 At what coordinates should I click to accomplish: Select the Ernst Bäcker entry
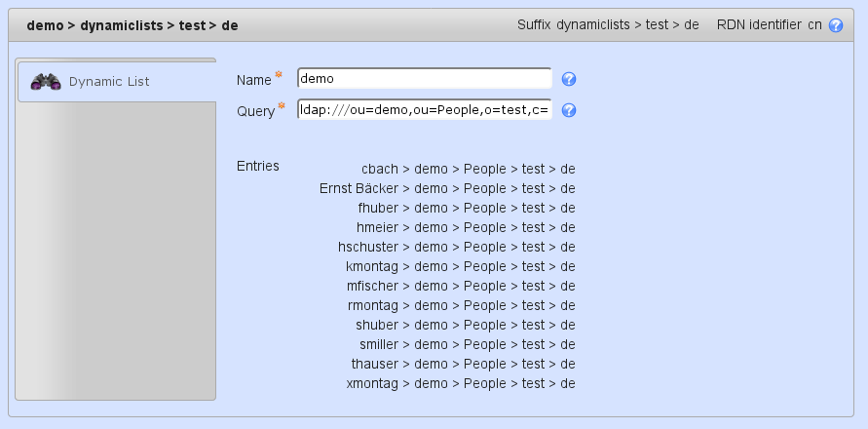tap(446, 188)
